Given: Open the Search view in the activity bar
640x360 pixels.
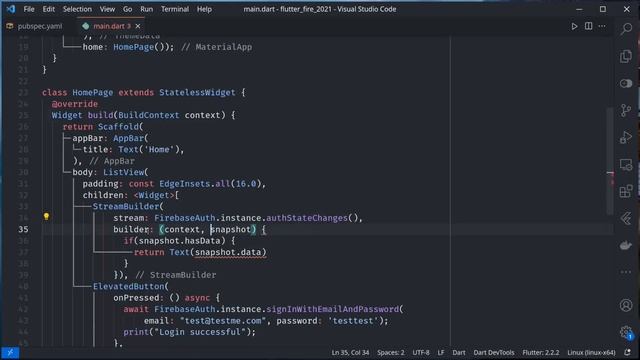Looking at the screenshot, I should [626, 29].
